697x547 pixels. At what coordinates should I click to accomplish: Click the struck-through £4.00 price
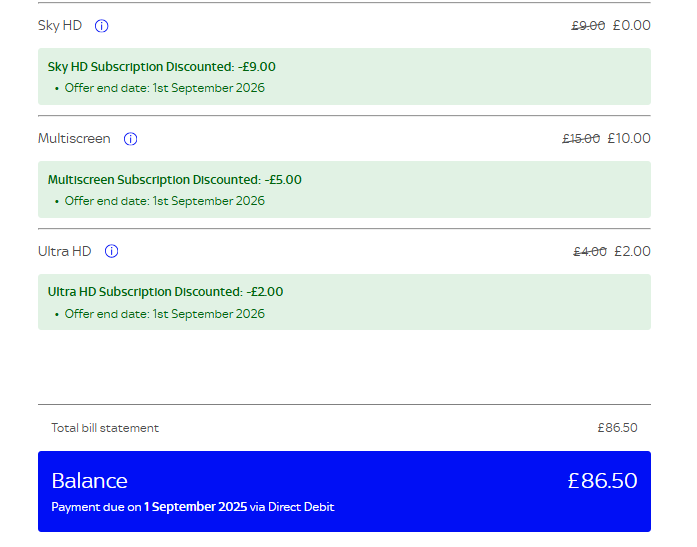click(590, 252)
